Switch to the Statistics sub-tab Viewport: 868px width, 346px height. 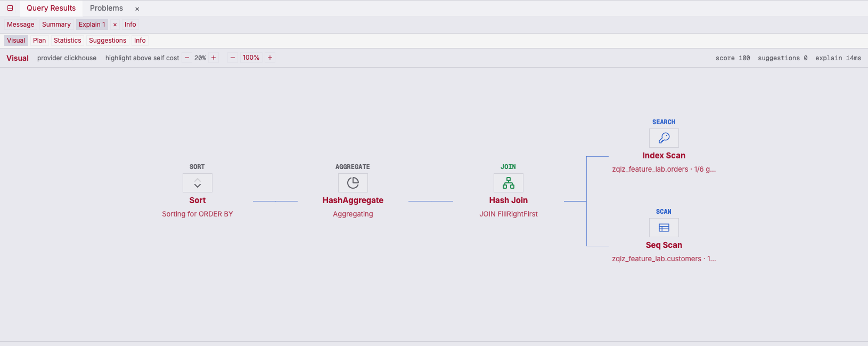(x=68, y=41)
